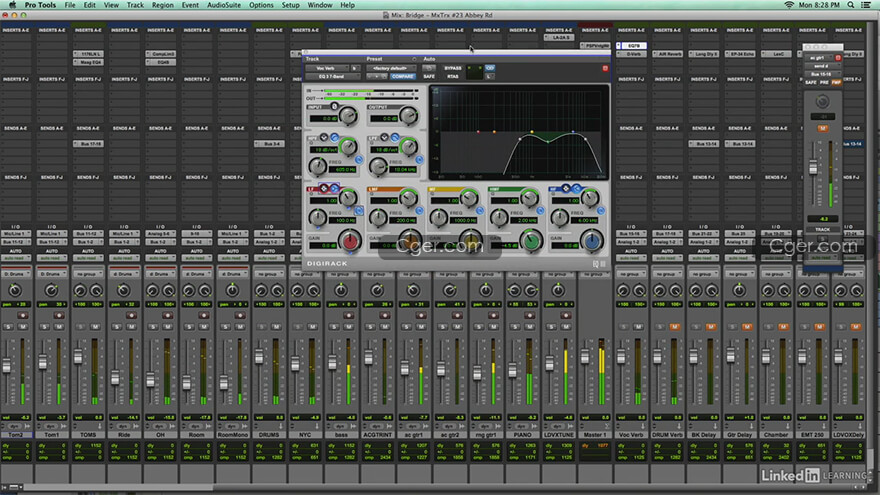This screenshot has width=880, height=495.
Task: Open the plugin automation enable button
Action: (x=429, y=68)
